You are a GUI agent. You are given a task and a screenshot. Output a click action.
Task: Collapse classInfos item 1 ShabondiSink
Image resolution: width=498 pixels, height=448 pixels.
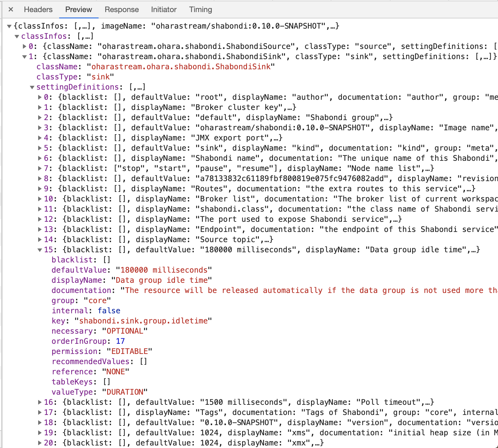(x=24, y=57)
